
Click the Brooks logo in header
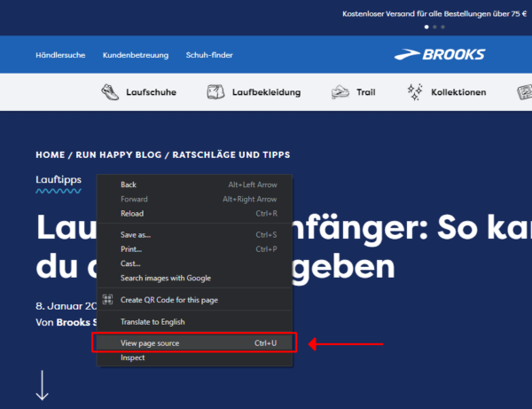[x=440, y=54]
